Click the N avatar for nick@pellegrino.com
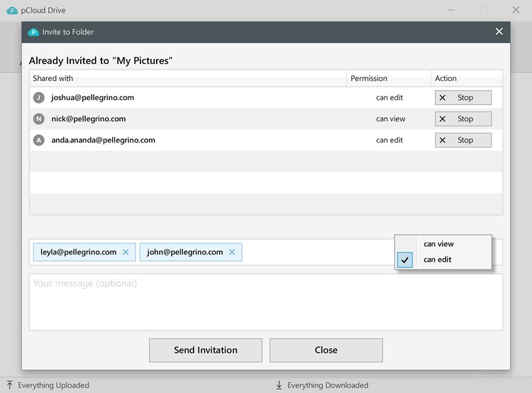This screenshot has width=532, height=393. [39, 119]
